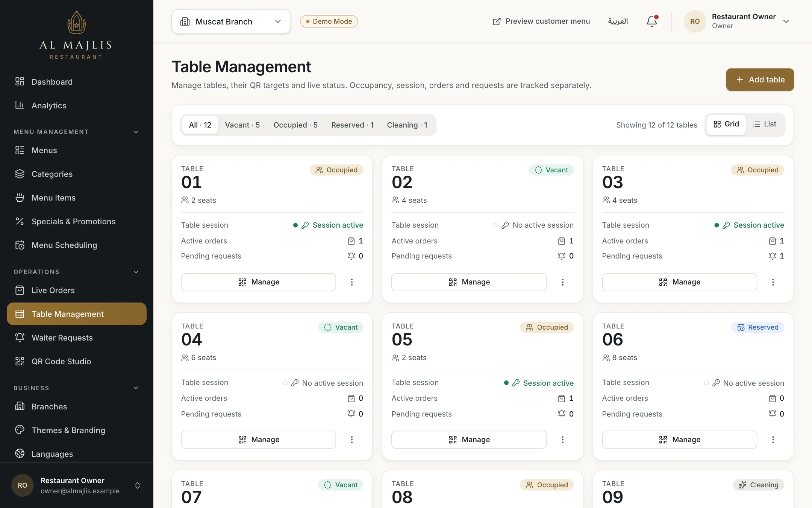The width and height of the screenshot is (812, 508).
Task: Open Preview customer menu link
Action: pyautogui.click(x=541, y=21)
